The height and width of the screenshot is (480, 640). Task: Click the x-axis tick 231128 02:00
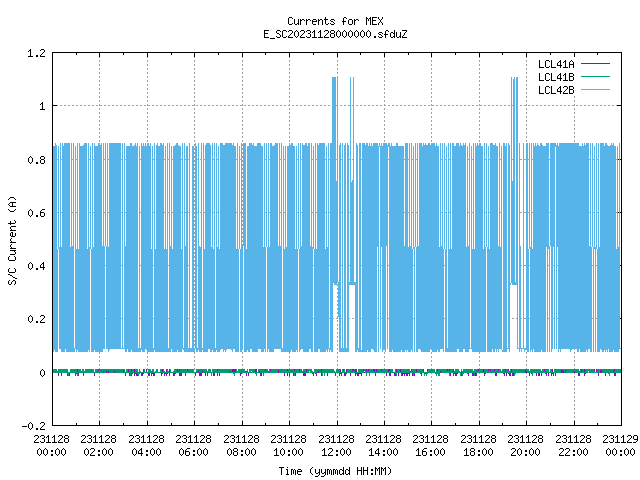[x=98, y=446]
